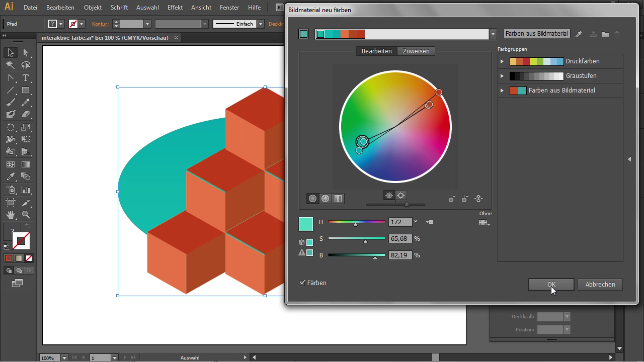
Task: Switch toolbox to Color fill mode
Action: (9, 258)
